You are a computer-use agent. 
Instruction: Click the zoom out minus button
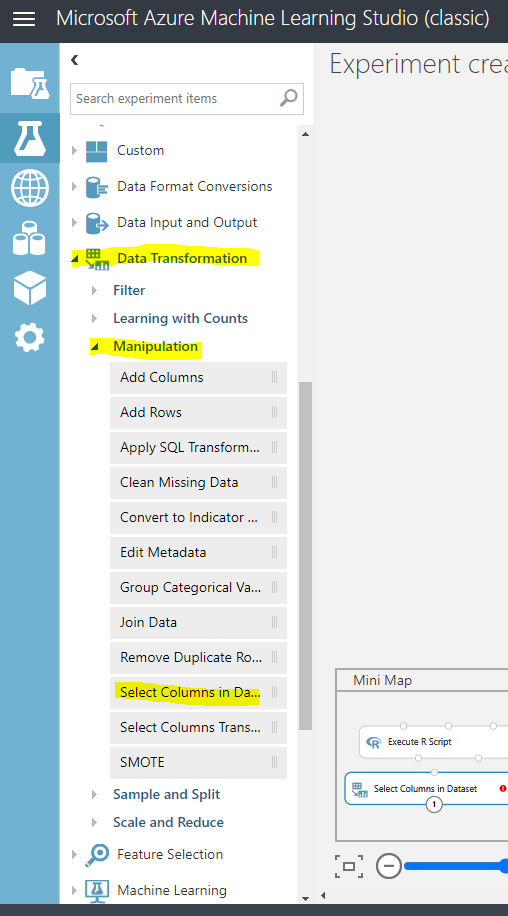tap(389, 866)
